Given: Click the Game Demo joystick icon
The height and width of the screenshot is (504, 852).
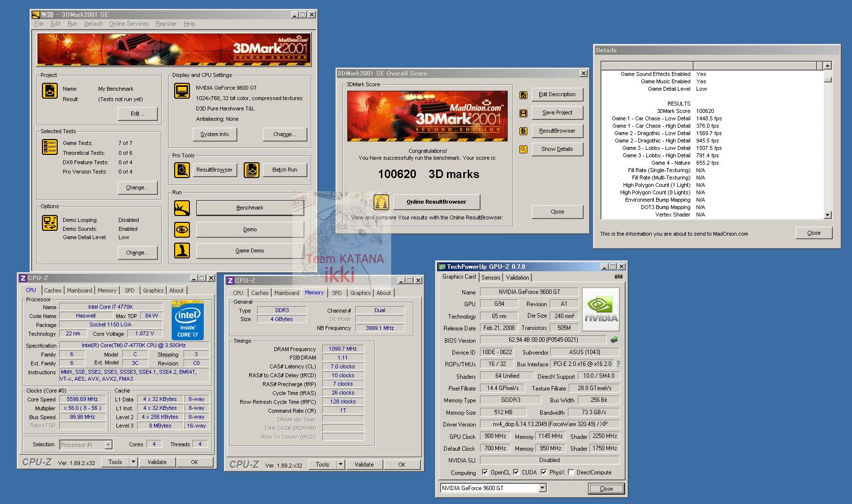Looking at the screenshot, I should coord(182,251).
